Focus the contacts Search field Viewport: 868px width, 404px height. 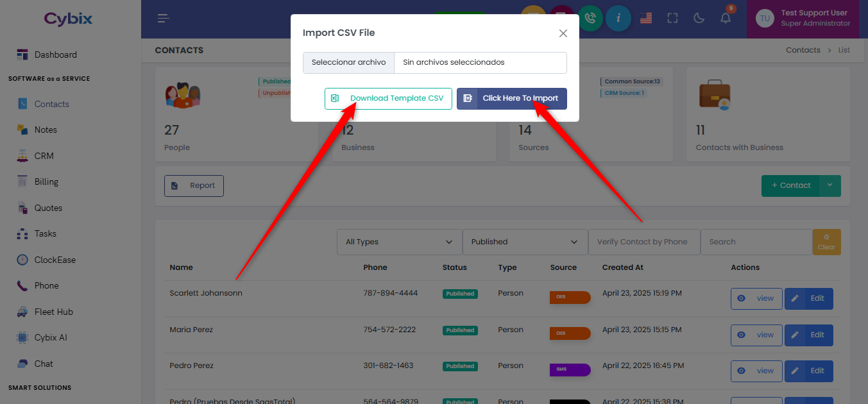coord(756,242)
